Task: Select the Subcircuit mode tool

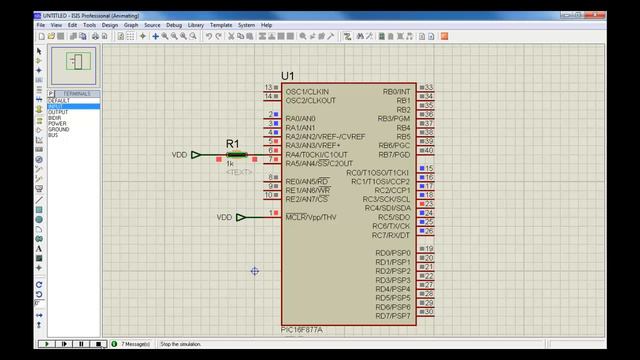Action: pyautogui.click(x=39, y=109)
